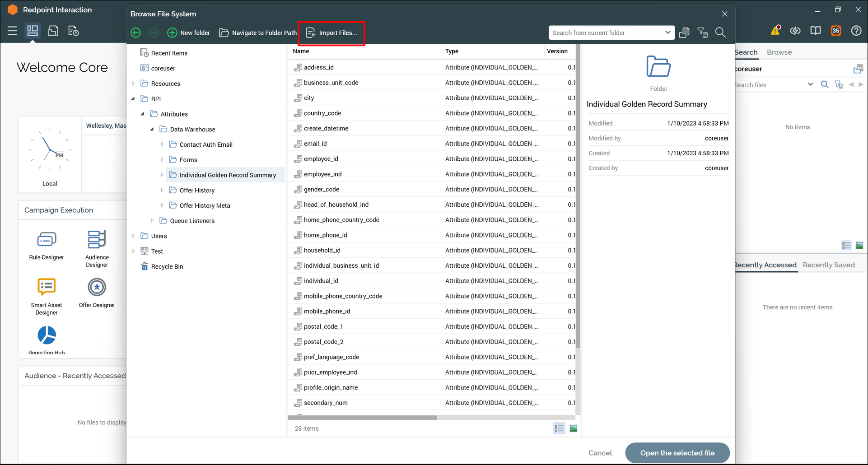Collapse the Data Warehouse folder node
Screen dimensions: 868x465
(152, 129)
